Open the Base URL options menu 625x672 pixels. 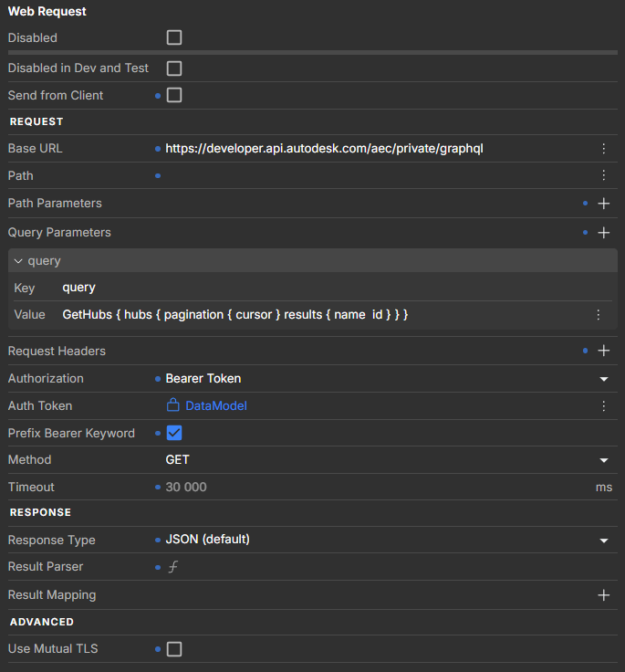[x=603, y=148]
